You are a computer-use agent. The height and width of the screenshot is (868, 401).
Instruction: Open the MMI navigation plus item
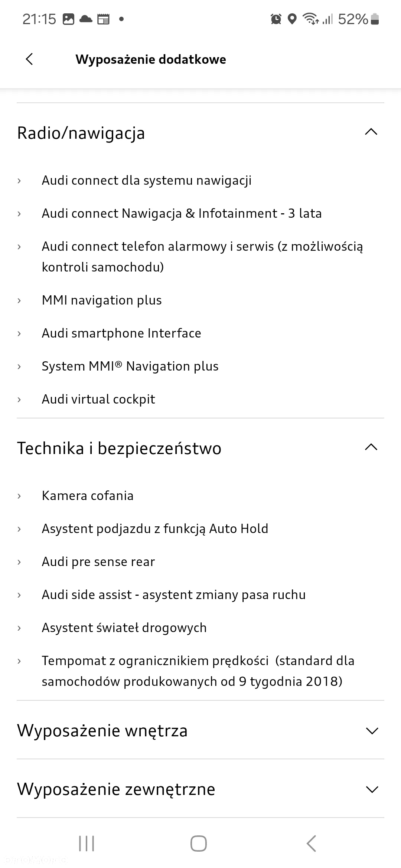click(x=102, y=300)
